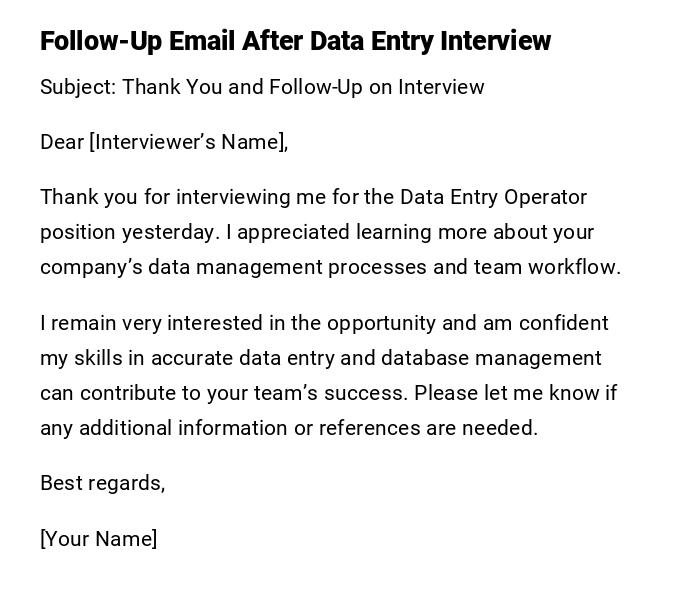Click the phrase 'Data Entry Operator'
This screenshot has height=601, width=700.
click(x=493, y=197)
